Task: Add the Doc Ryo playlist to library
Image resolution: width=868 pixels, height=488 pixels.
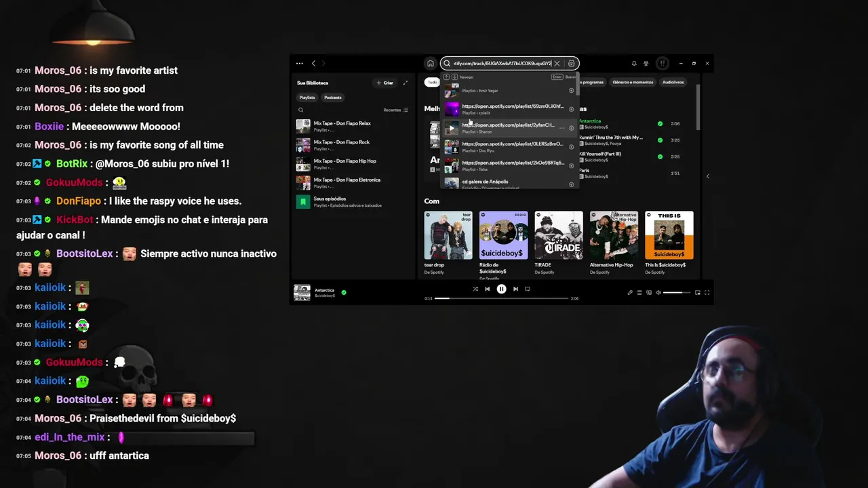Action: 571,146
